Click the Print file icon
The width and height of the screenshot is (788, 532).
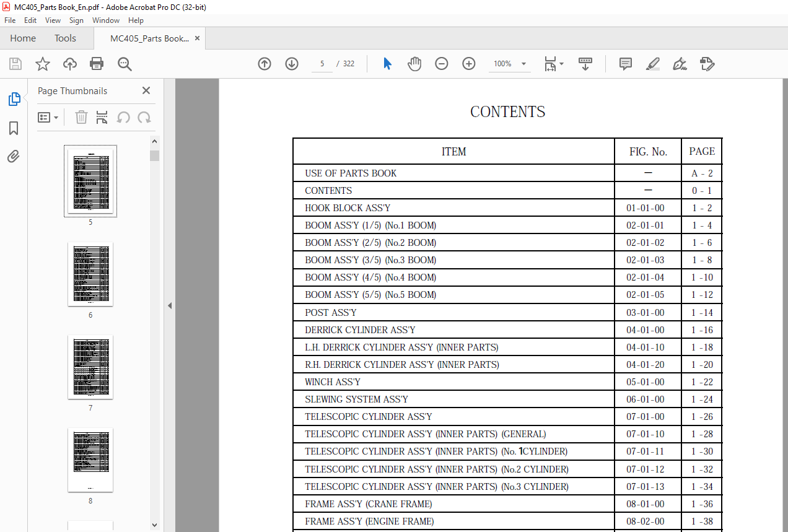click(x=97, y=64)
